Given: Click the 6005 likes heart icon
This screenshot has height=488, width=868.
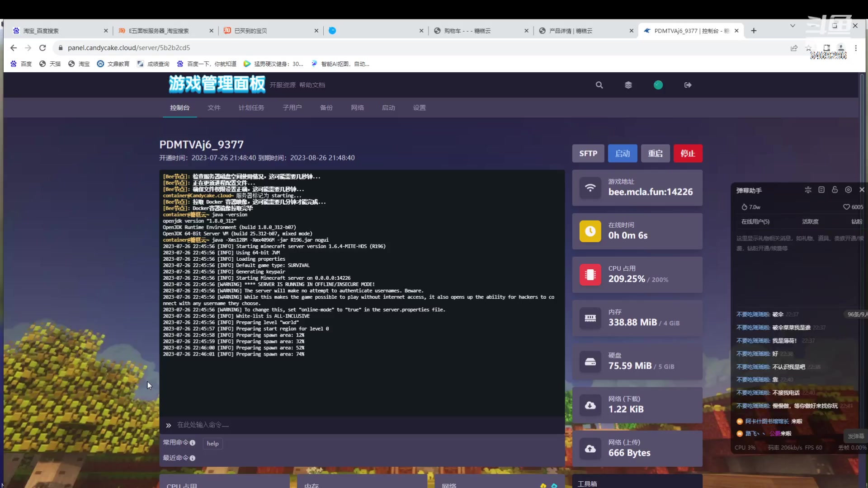Looking at the screenshot, I should click(847, 207).
